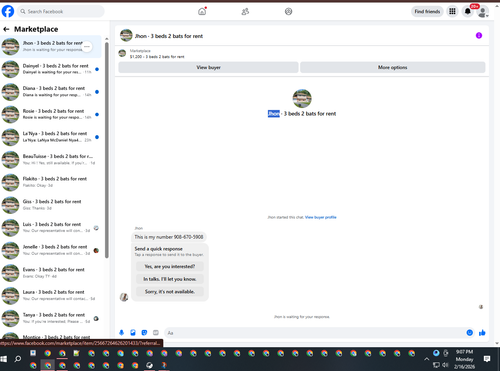Open Rosie's conversation
This screenshot has height=371, width=500.
[51, 114]
